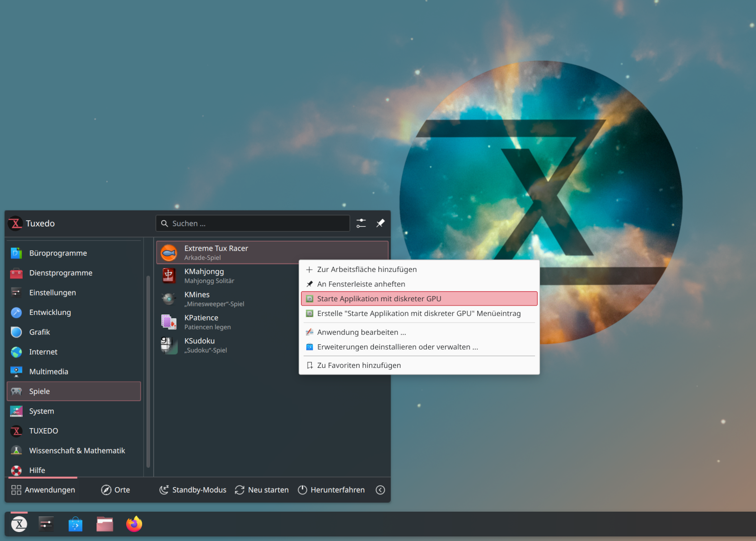This screenshot has width=756, height=541.
Task: Select the Spiele category
Action: click(x=74, y=391)
